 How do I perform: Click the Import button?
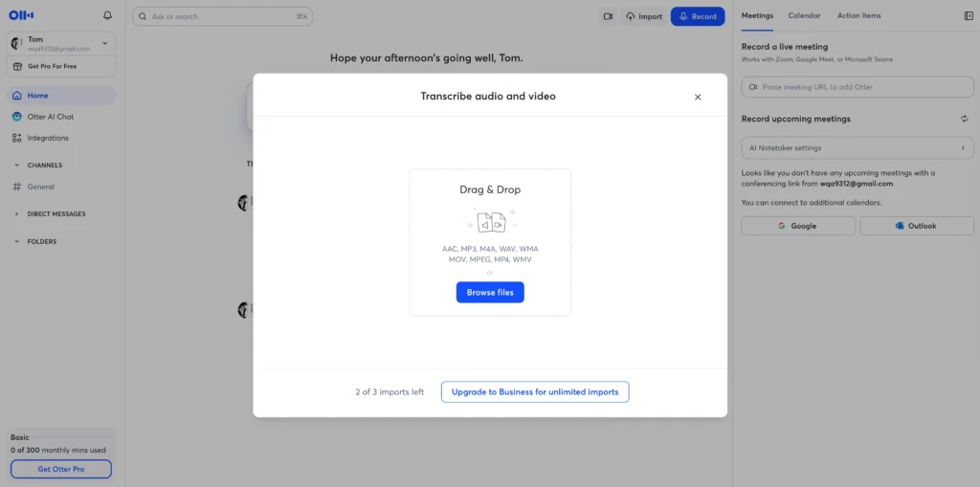644,17
